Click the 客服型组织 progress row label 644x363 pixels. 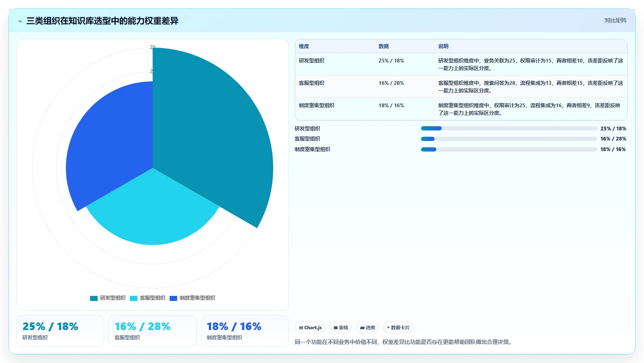(x=307, y=139)
